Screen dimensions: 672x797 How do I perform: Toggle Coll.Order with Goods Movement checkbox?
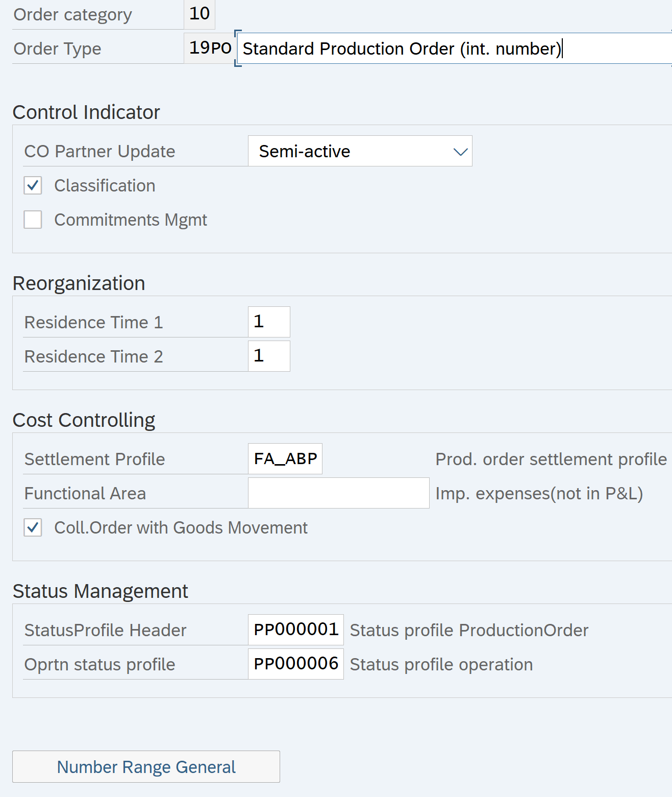[33, 527]
